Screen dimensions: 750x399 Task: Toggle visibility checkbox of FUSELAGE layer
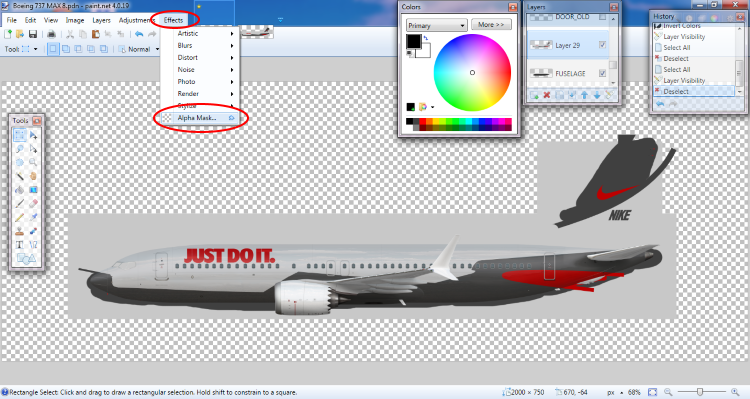click(x=602, y=73)
